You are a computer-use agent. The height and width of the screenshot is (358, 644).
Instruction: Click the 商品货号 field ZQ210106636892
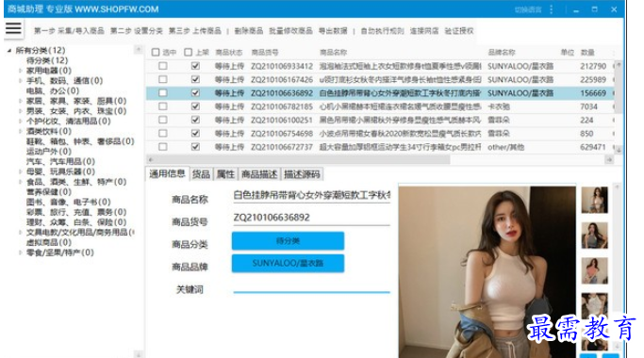pos(312,218)
